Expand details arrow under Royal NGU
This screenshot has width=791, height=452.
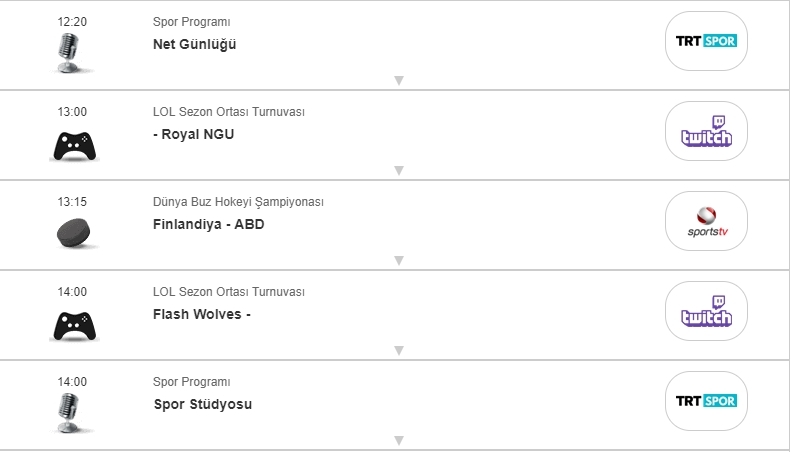(398, 170)
